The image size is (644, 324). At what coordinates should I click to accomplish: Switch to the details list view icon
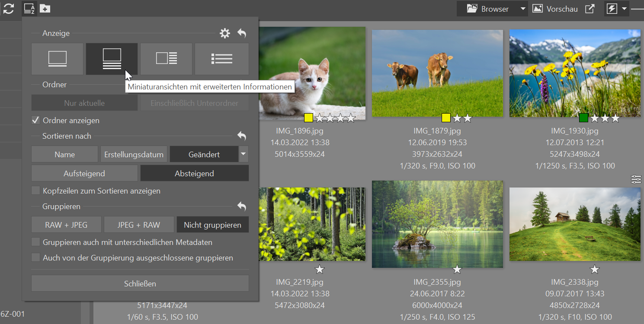point(222,59)
